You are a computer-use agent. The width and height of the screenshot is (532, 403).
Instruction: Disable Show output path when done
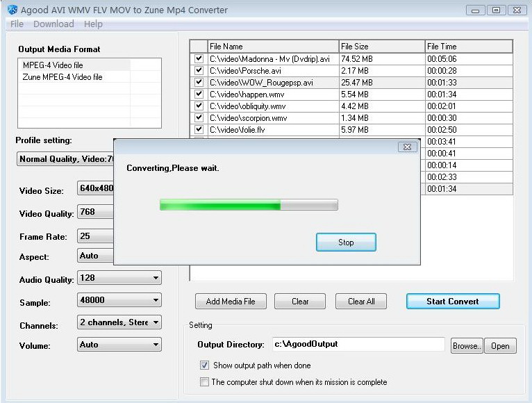(204, 365)
